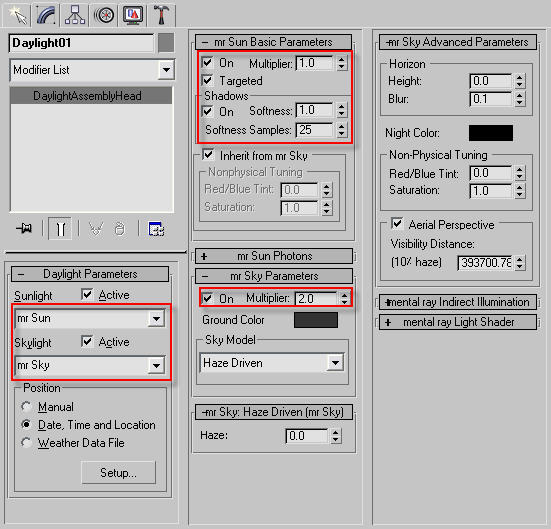Collapse mr Sky Advanced Parameters rollout
The image size is (551, 529).
(458, 42)
